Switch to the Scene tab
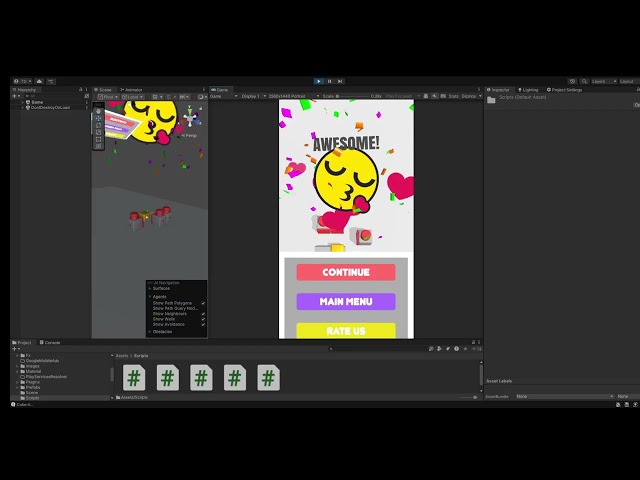Image resolution: width=640 pixels, height=480 pixels. (x=103, y=89)
